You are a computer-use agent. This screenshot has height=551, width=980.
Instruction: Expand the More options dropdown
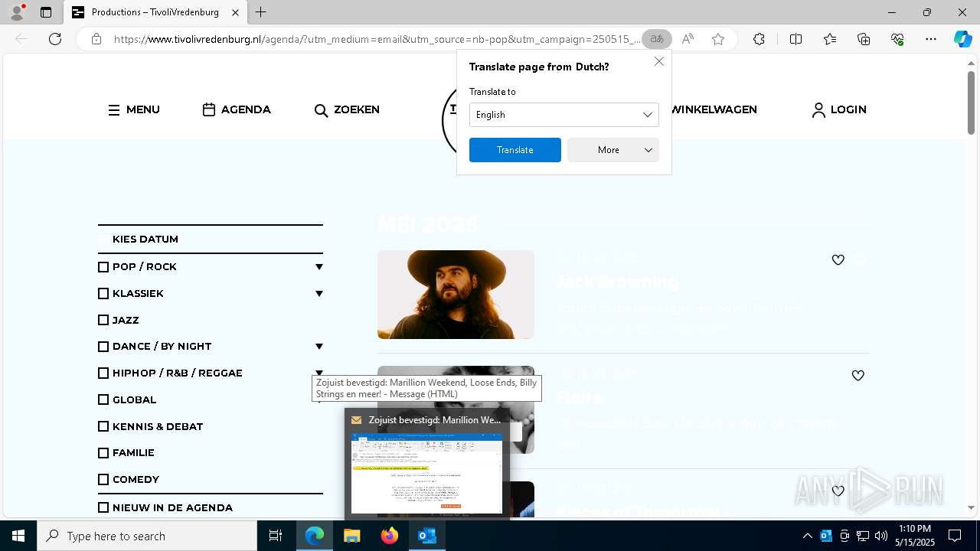(x=612, y=150)
